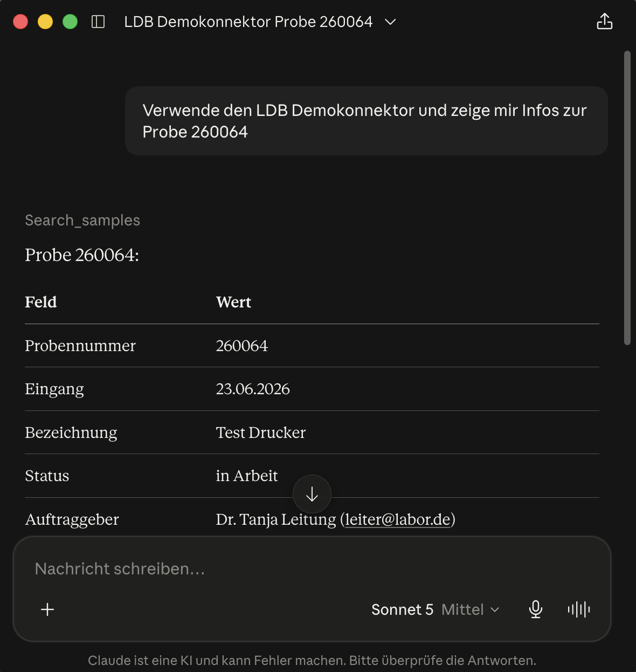Open chat title dropdown chevron
The image size is (636, 672).
pyautogui.click(x=391, y=22)
